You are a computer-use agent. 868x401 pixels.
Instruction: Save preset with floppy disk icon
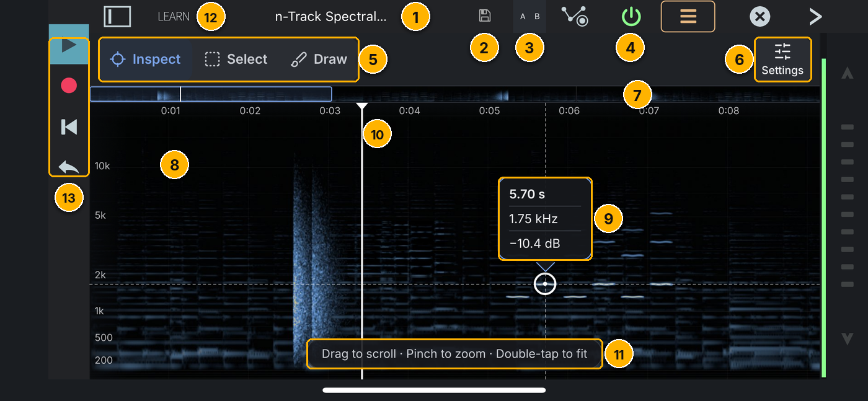[485, 17]
